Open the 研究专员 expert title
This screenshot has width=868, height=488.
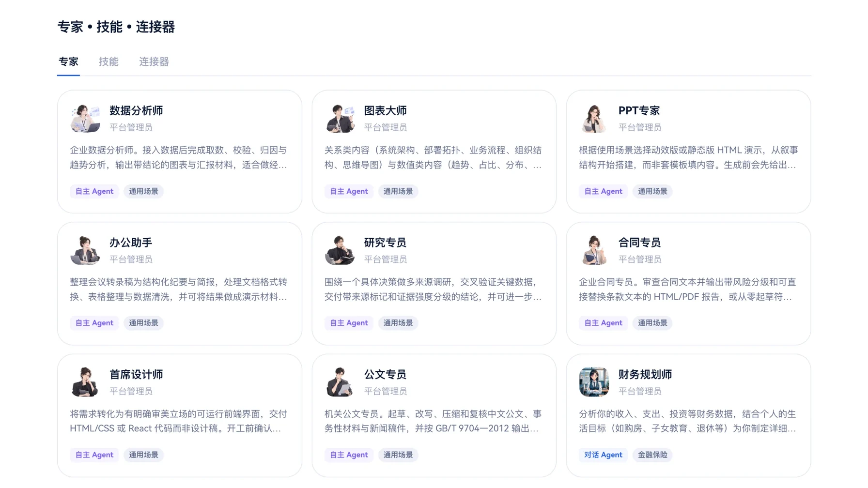point(386,243)
